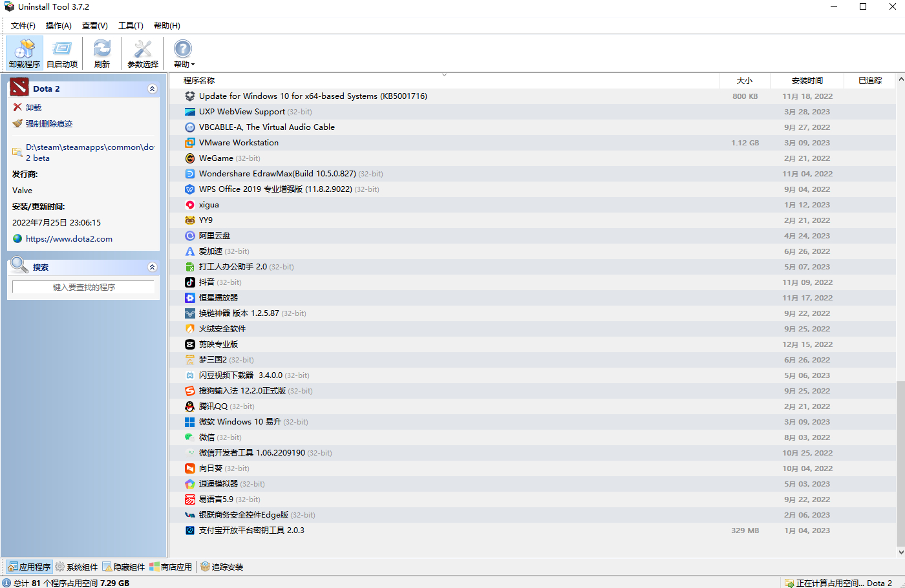Sort by 大小 column header

click(x=745, y=80)
